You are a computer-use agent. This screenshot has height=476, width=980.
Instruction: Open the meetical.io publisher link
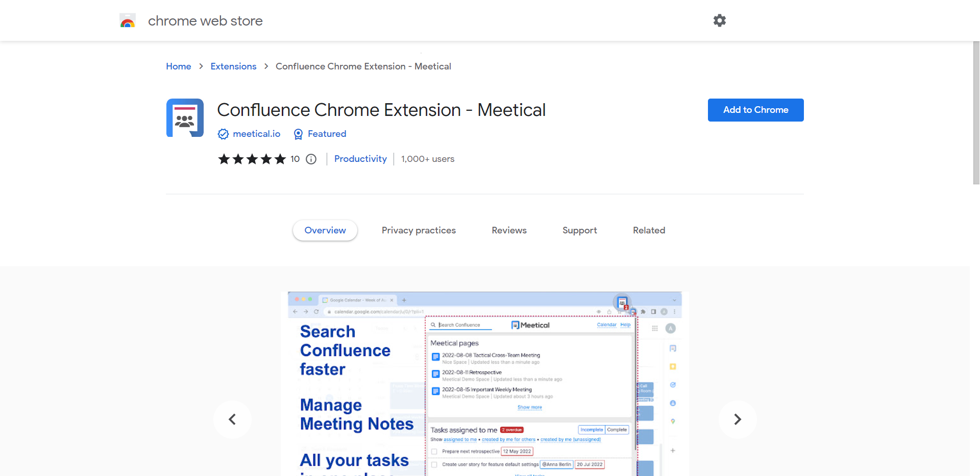pyautogui.click(x=257, y=134)
